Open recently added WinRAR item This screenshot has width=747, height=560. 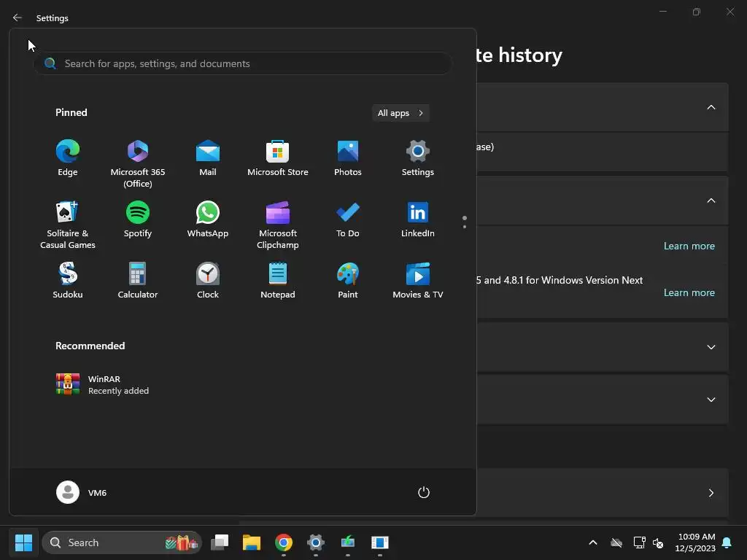[102, 385]
